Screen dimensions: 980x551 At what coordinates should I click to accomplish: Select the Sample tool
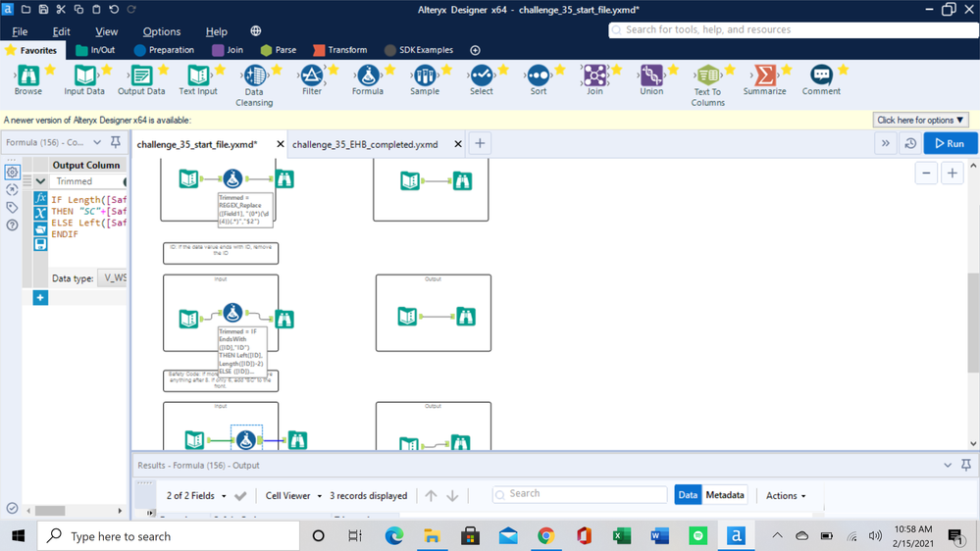[425, 76]
